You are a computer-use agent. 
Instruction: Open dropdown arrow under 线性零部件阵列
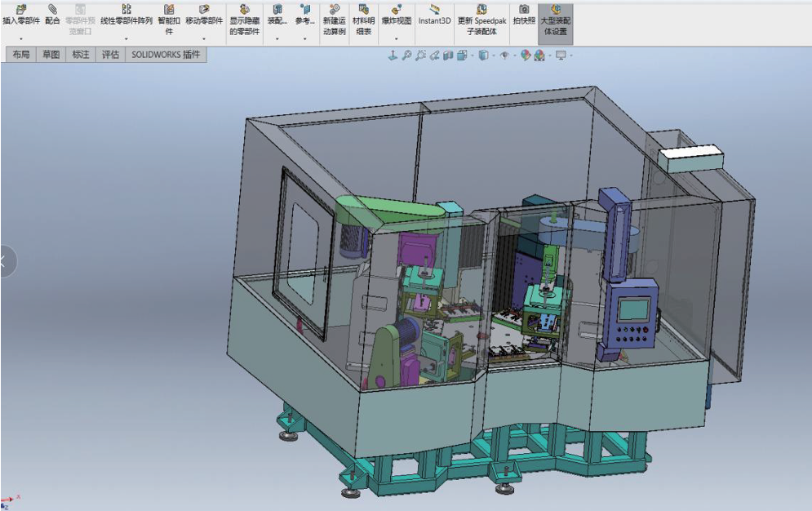(126, 38)
